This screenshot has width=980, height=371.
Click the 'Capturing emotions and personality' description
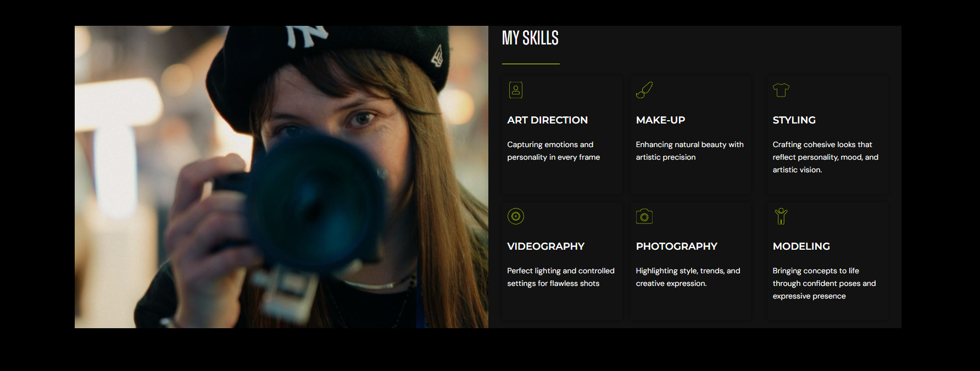(553, 151)
